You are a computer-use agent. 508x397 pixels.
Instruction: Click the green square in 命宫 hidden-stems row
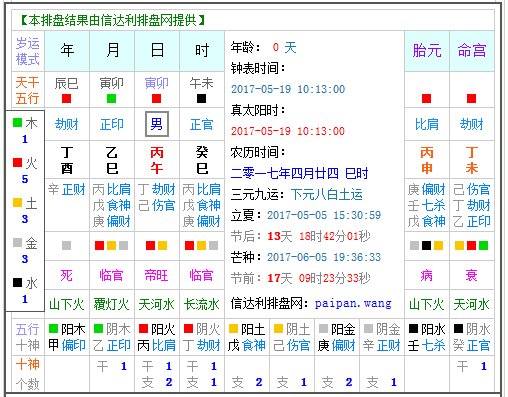coord(483,246)
